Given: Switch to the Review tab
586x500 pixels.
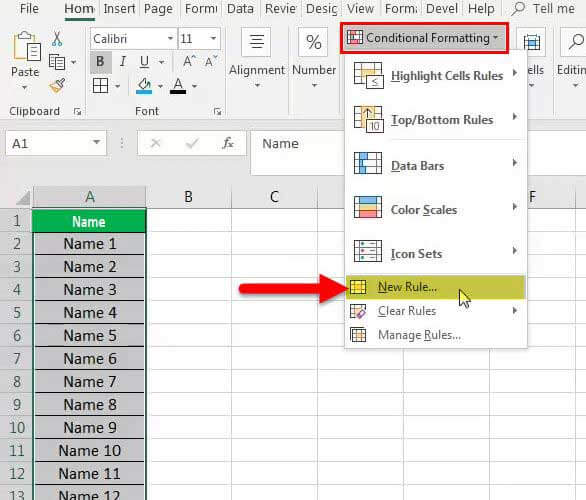Looking at the screenshot, I should pyautogui.click(x=280, y=9).
